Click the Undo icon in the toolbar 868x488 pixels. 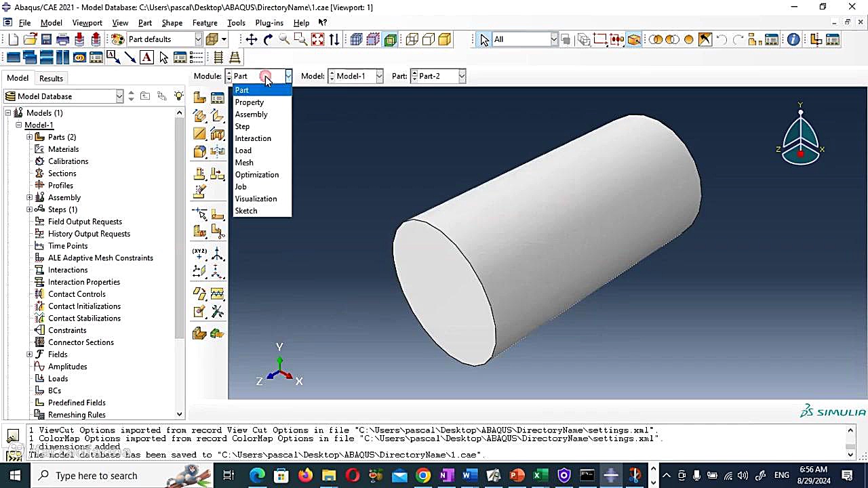[722, 40]
